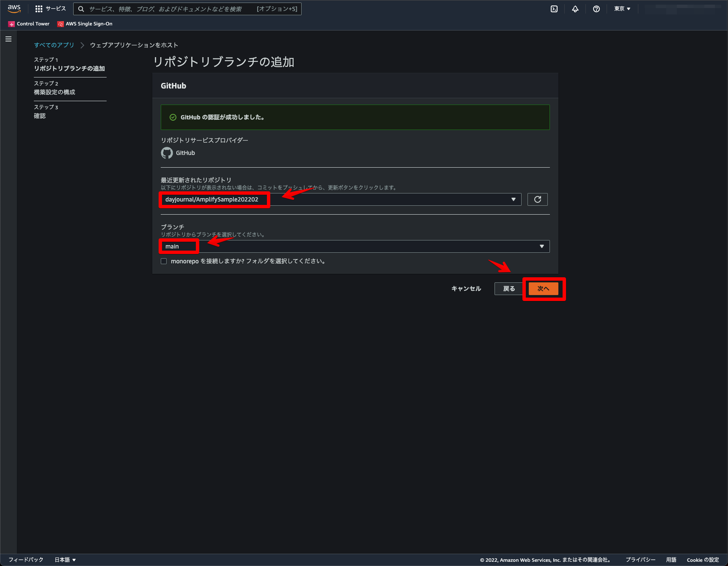
Task: Open the branch selection dropdown
Action: click(541, 246)
